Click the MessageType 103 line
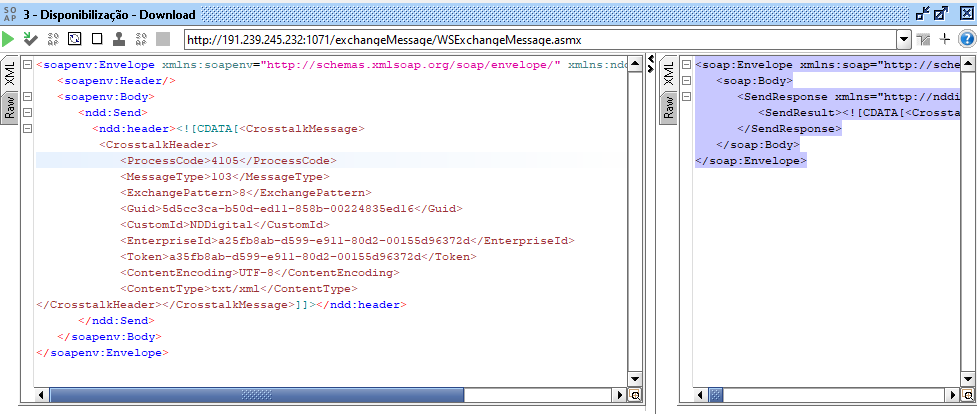This screenshot has height=414, width=977. (224, 177)
